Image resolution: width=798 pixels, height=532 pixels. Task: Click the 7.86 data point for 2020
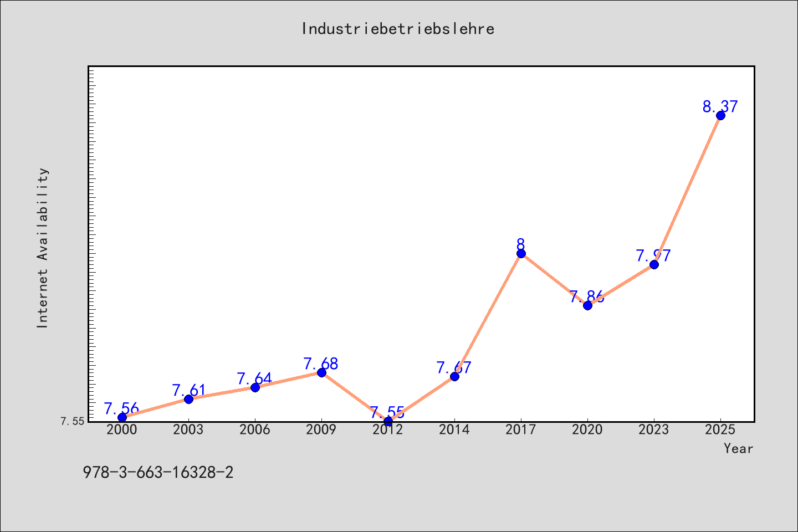587,305
